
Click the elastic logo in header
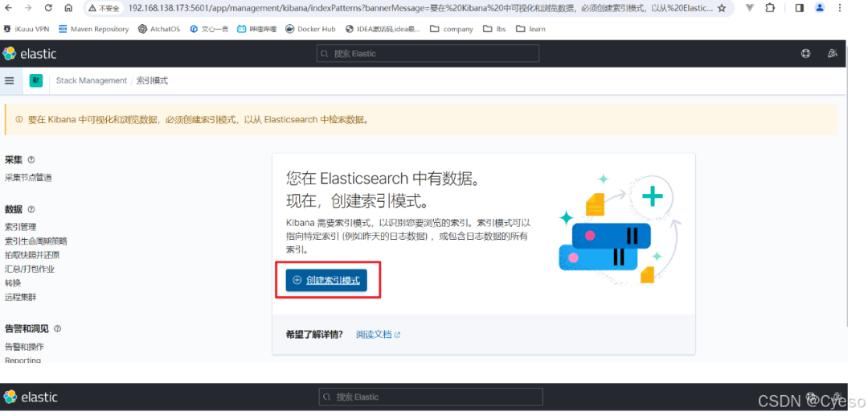(x=30, y=54)
